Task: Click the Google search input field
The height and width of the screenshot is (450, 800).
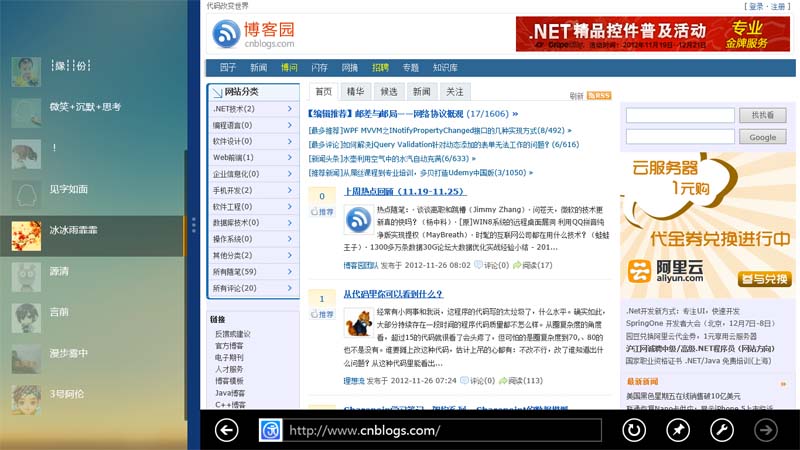Action: 680,137
